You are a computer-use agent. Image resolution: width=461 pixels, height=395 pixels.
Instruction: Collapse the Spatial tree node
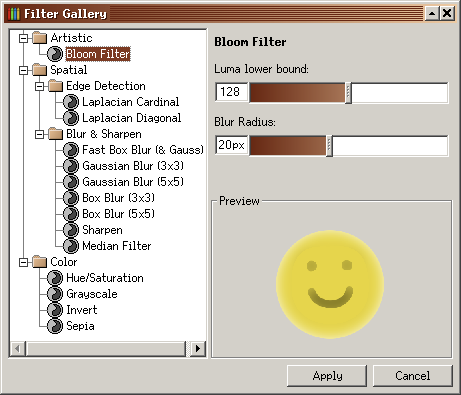(23, 70)
